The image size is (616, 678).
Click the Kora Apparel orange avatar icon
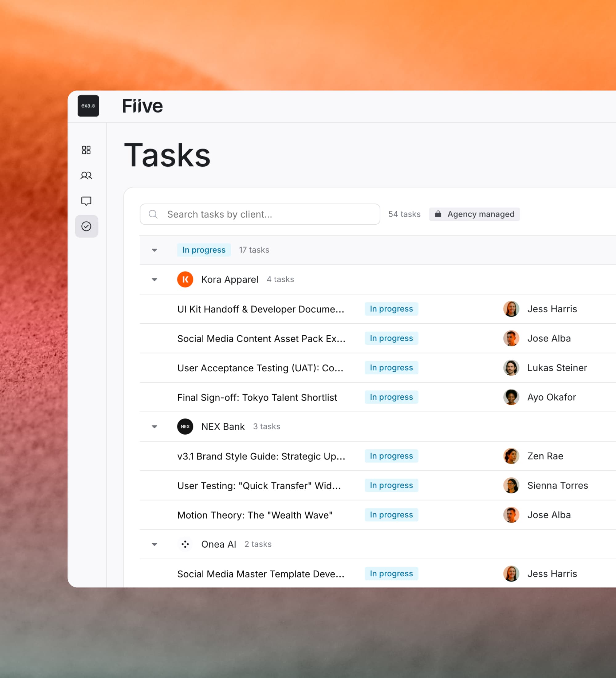[x=185, y=279]
